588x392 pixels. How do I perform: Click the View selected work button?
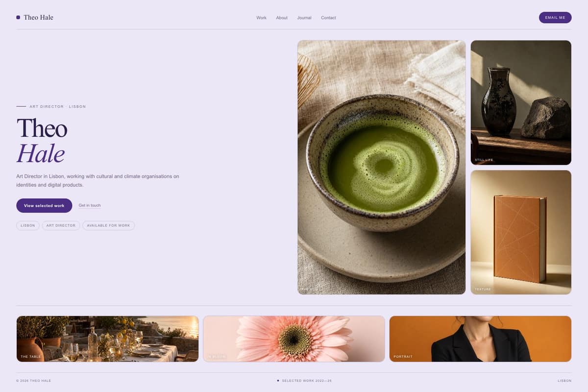coord(44,206)
